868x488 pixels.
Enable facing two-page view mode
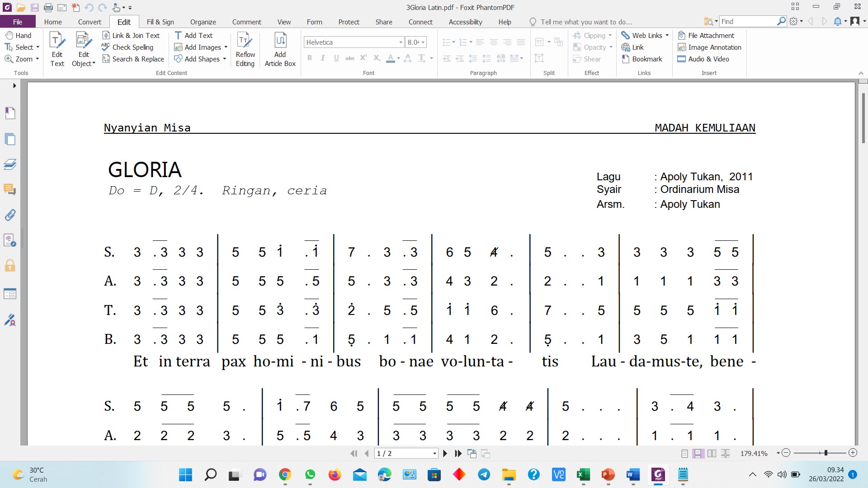pyautogui.click(x=712, y=453)
